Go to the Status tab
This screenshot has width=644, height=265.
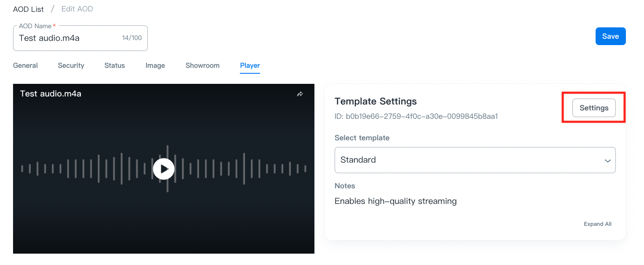click(114, 65)
